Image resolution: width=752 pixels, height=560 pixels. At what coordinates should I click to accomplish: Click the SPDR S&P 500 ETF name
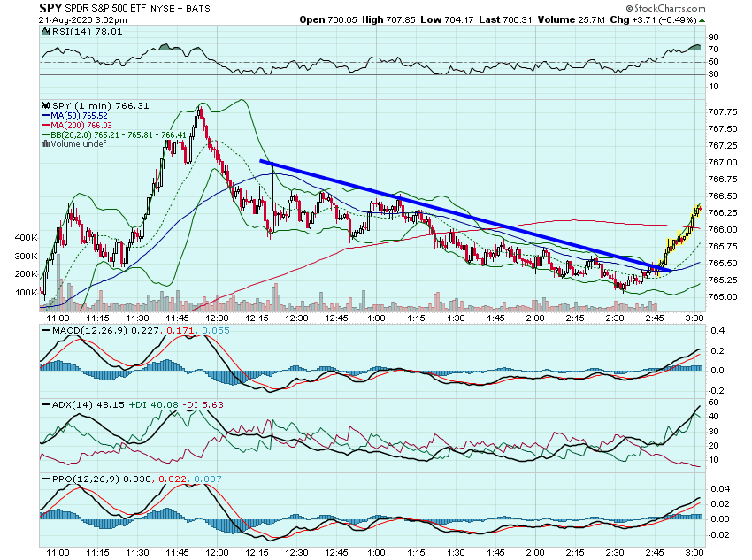point(105,8)
